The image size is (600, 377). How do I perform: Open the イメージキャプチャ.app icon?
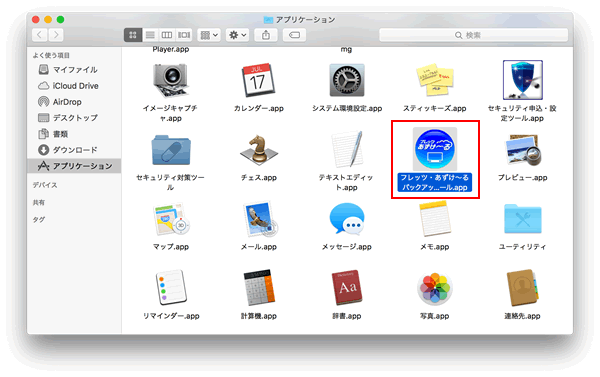pyautogui.click(x=171, y=81)
